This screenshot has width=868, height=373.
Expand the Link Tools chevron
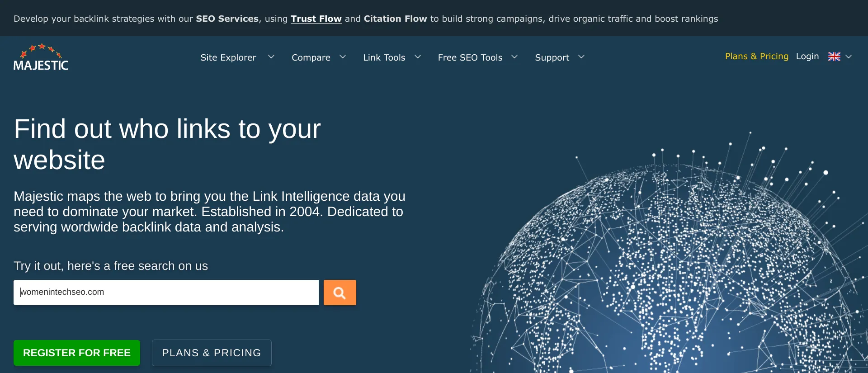click(x=418, y=57)
